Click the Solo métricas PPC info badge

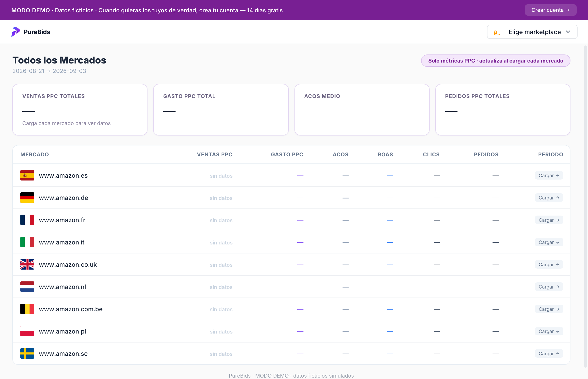[496, 61]
